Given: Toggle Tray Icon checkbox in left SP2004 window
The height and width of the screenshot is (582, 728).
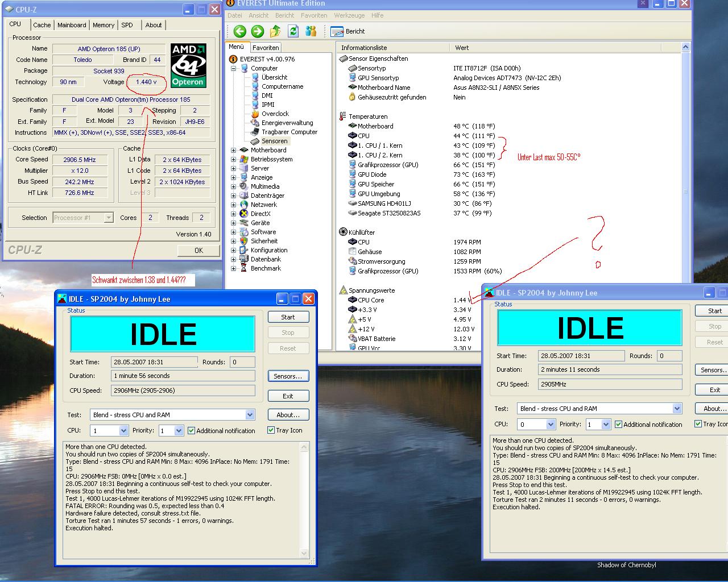Looking at the screenshot, I should (271, 430).
